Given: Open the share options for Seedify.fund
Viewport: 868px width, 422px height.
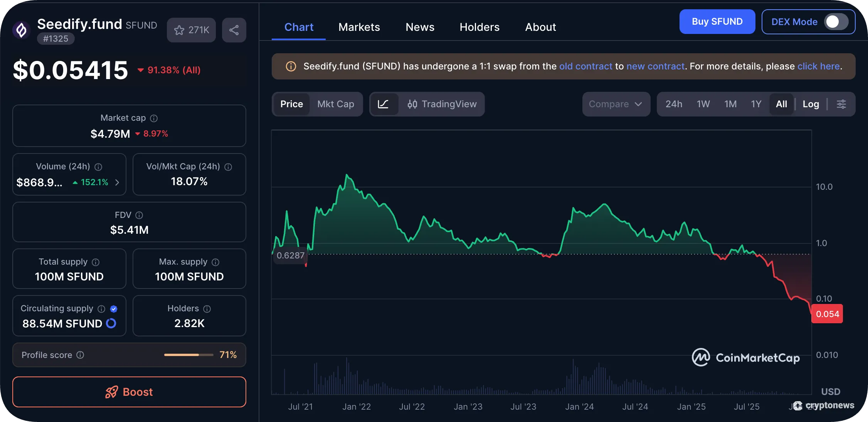Looking at the screenshot, I should pos(234,30).
